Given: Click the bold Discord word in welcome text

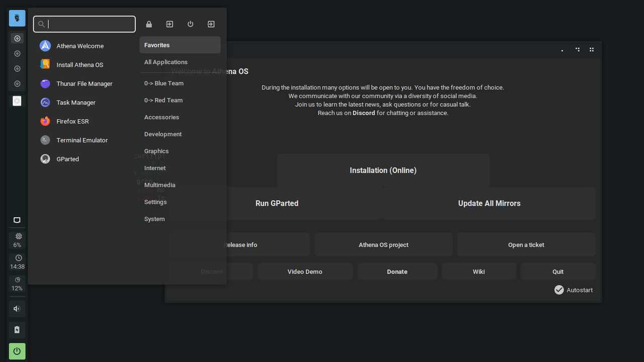Looking at the screenshot, I should coord(364,113).
